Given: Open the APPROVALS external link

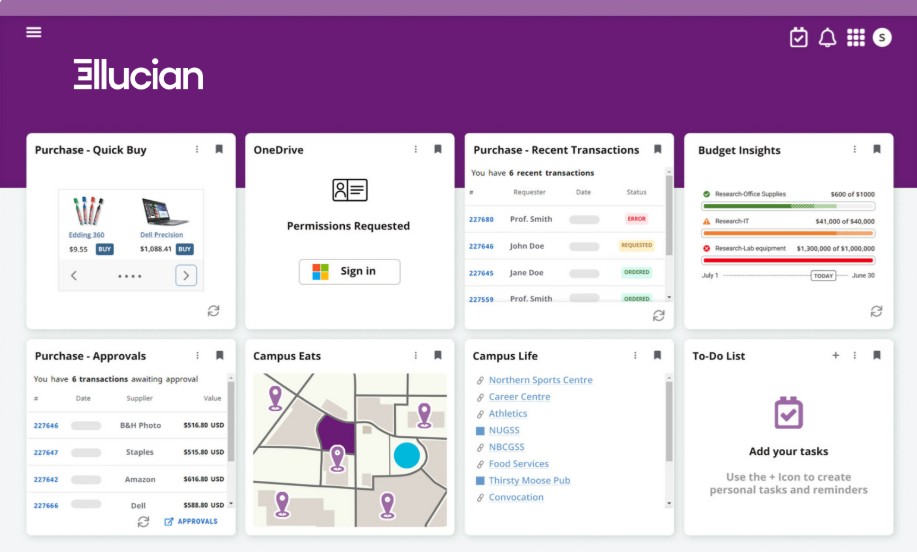Looking at the screenshot, I should pyautogui.click(x=190, y=521).
